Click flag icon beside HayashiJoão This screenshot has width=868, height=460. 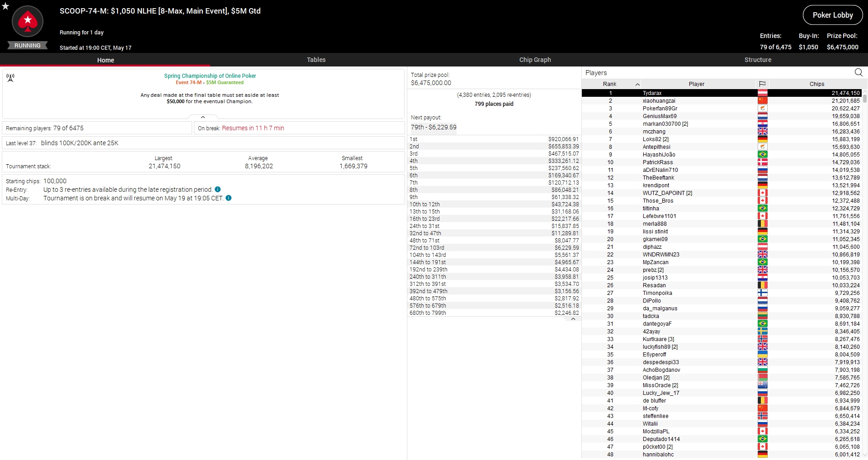click(763, 155)
